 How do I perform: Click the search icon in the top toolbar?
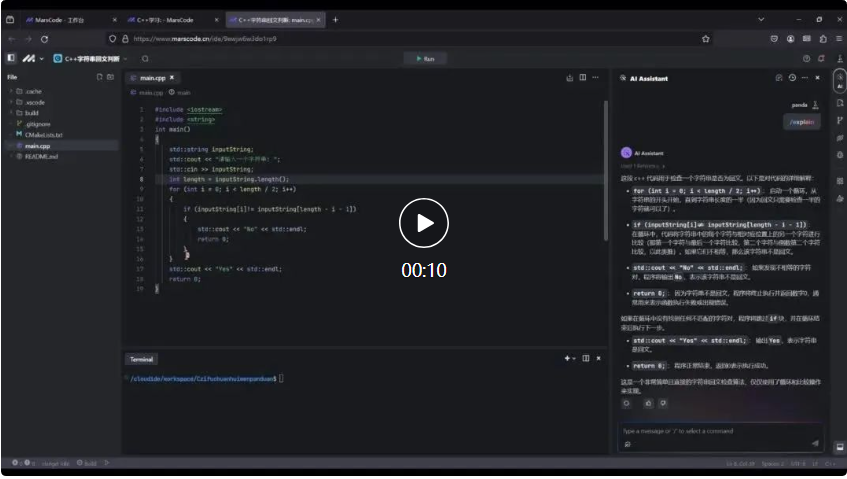point(145,59)
